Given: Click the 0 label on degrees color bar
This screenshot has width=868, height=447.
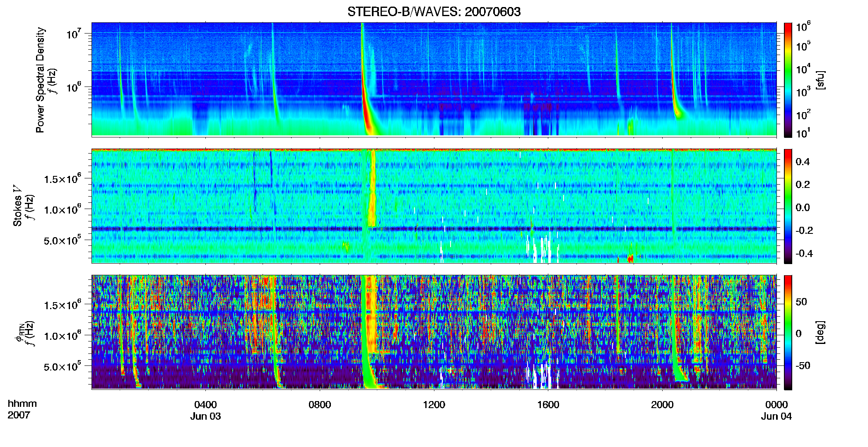Looking at the screenshot, I should click(x=798, y=334).
